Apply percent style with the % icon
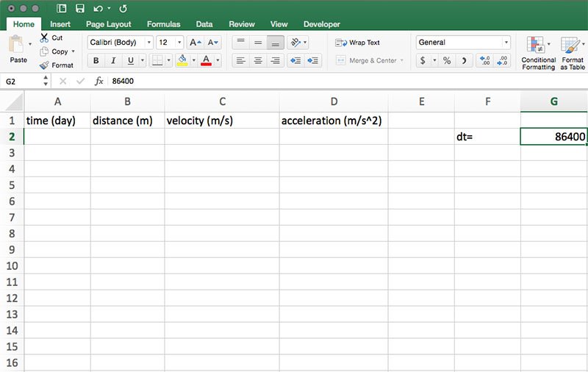 [x=446, y=61]
